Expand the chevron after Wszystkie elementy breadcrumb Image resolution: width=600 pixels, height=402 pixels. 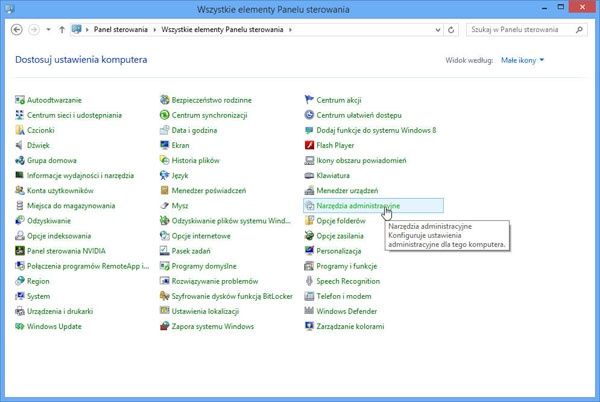pos(290,30)
